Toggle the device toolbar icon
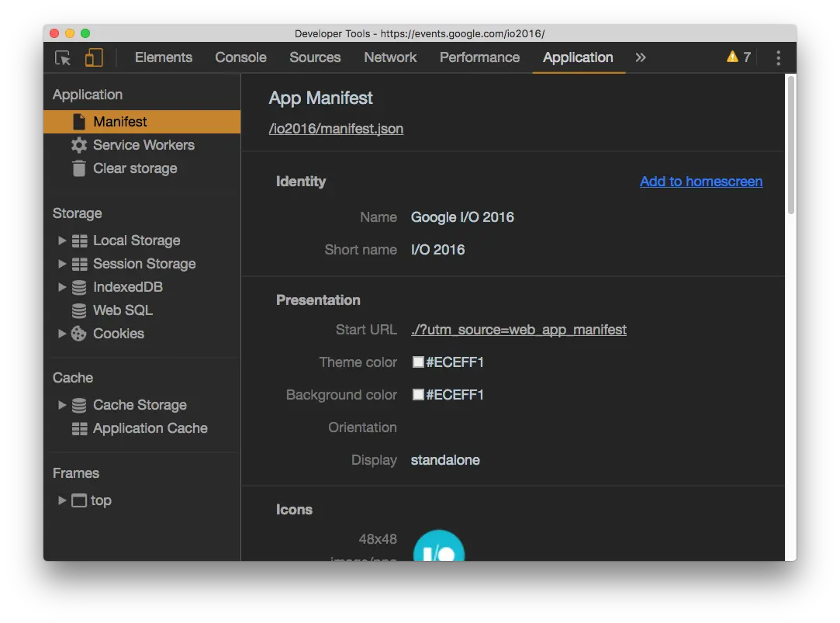Screen dimensions: 840x623 (x=94, y=57)
